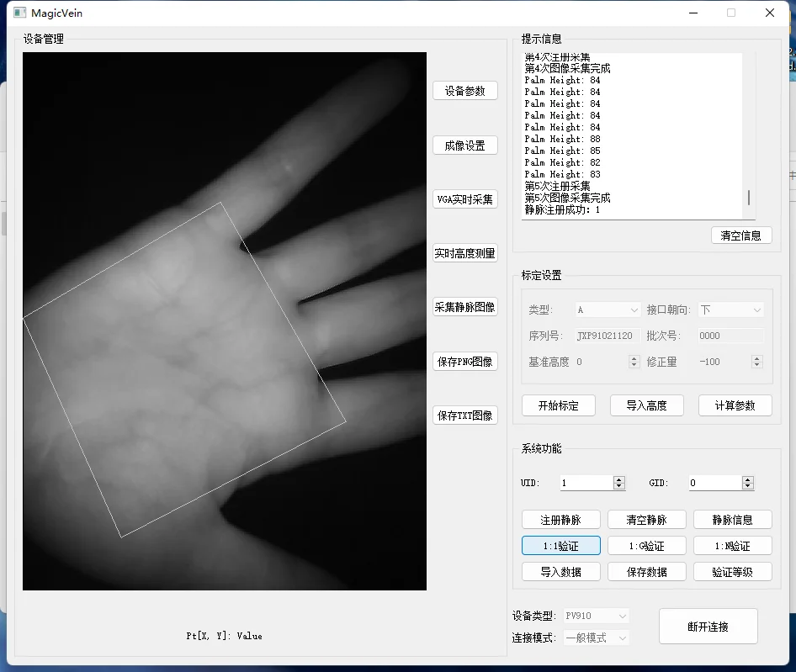The height and width of the screenshot is (672, 796).
Task: Compute parameters with 计算参数
Action: 735,405
